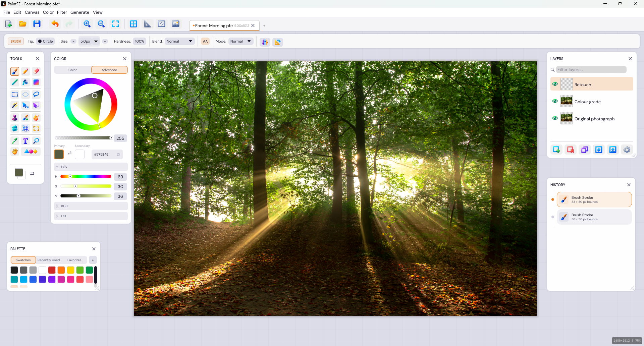Pick the Rectangle Select tool
This screenshot has height=346, width=644.
coord(15,95)
